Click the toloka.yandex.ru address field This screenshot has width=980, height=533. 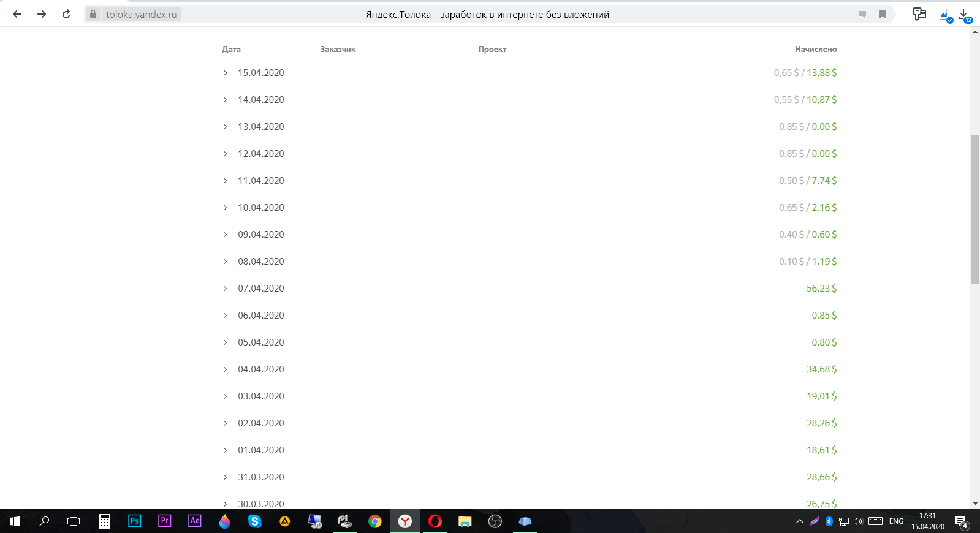141,14
